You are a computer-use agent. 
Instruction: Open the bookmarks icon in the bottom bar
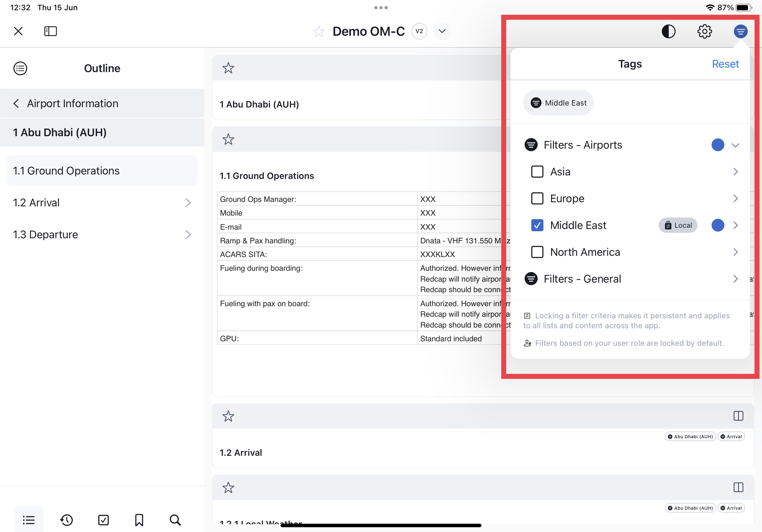click(x=139, y=520)
